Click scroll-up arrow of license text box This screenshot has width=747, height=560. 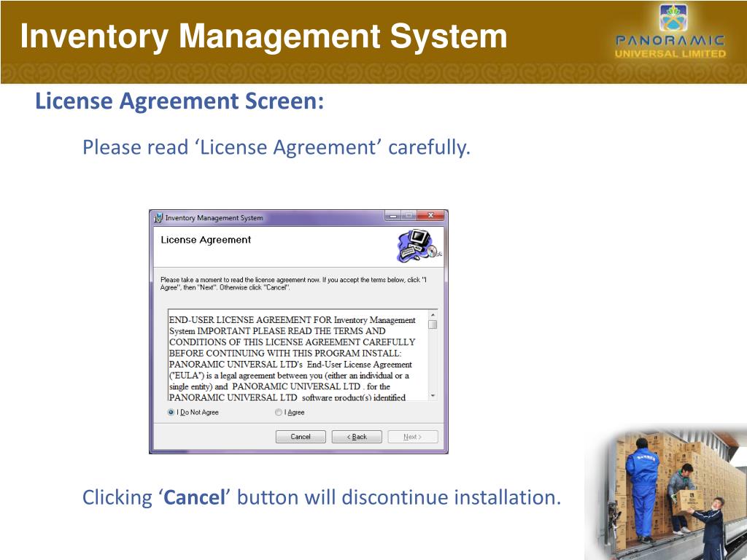tap(433, 315)
